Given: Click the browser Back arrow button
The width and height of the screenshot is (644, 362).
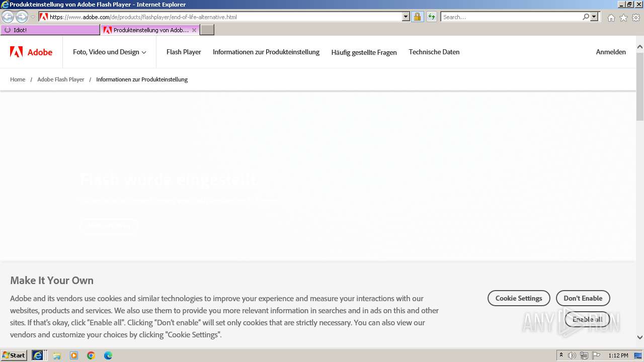Looking at the screenshot, I should click(8, 17).
